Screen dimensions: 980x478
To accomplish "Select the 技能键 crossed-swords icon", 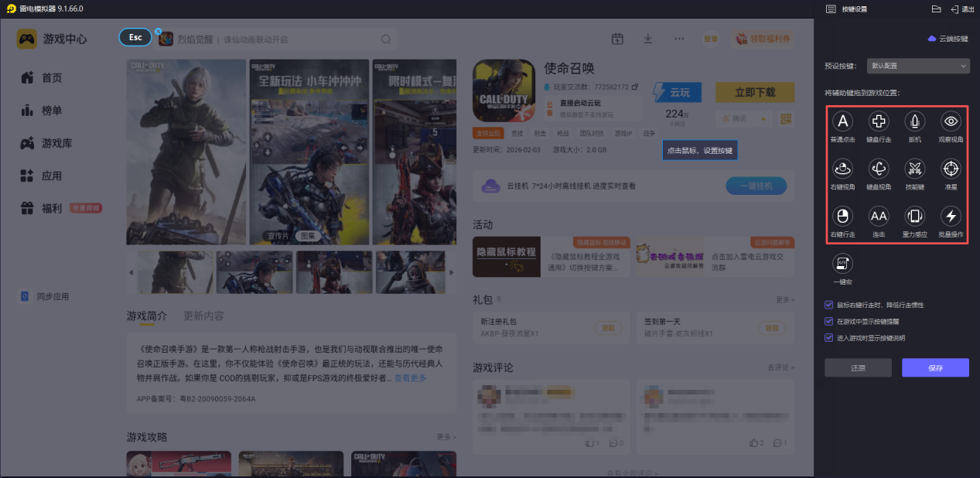I will 915,169.
